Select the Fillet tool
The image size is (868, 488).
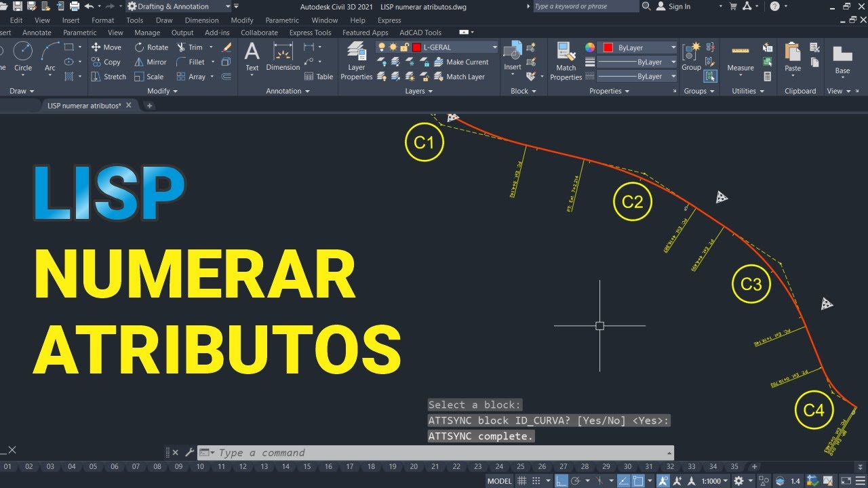[x=191, y=62]
